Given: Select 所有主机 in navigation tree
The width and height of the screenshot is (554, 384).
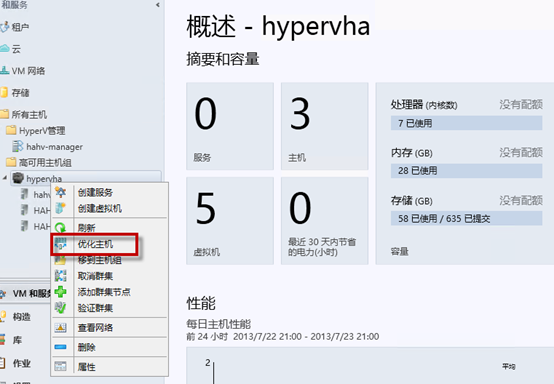Looking at the screenshot, I should pos(29,114).
